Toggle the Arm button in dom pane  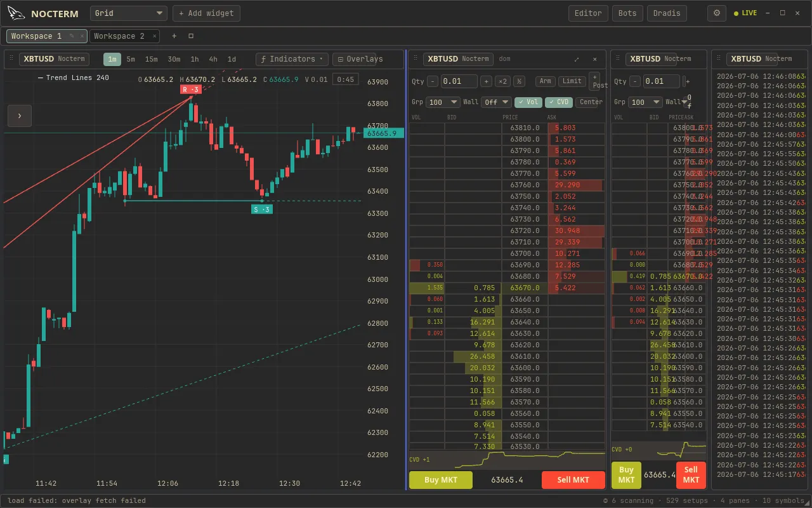tap(546, 81)
